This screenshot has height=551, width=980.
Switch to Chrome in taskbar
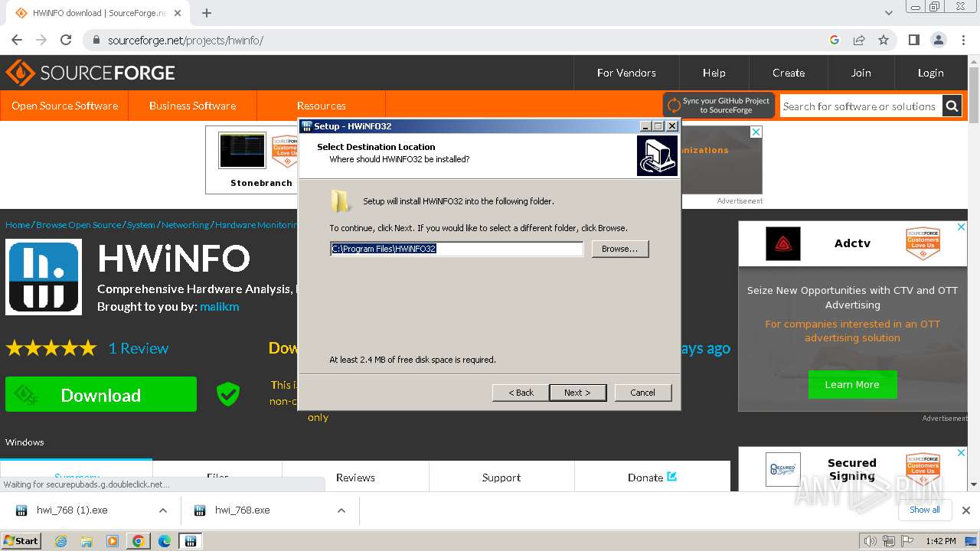click(139, 541)
